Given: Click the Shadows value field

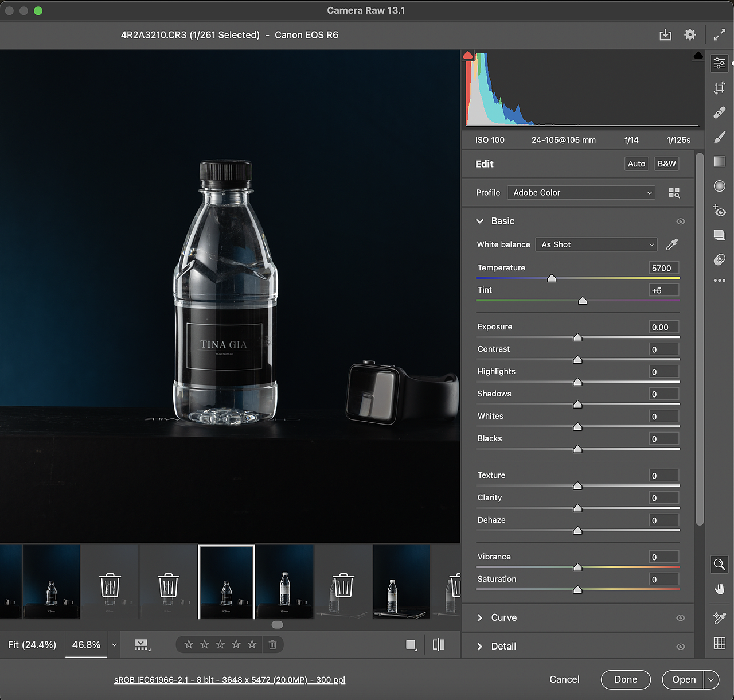Looking at the screenshot, I should point(664,394).
